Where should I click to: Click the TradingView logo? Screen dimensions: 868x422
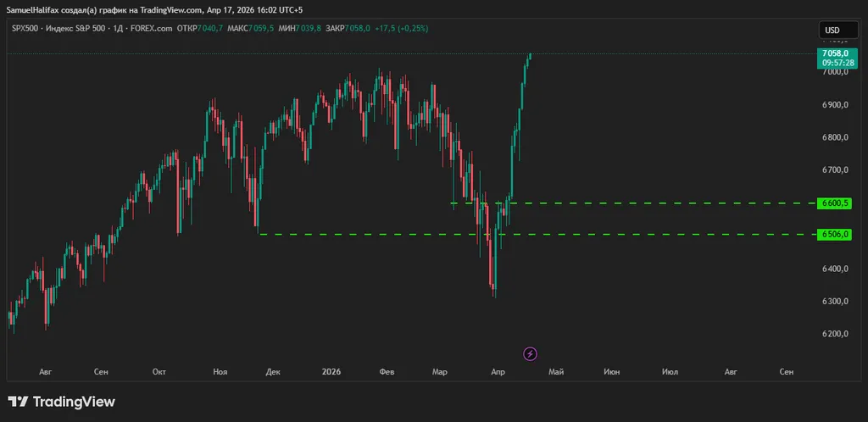click(61, 402)
